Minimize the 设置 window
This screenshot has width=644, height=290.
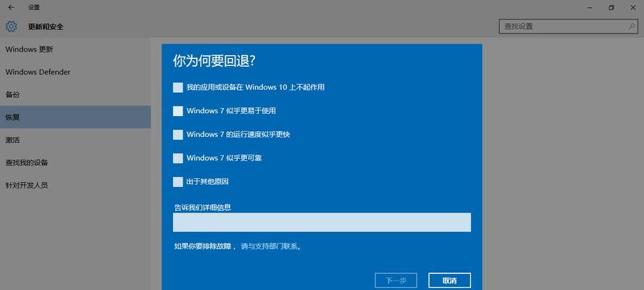[590, 7]
